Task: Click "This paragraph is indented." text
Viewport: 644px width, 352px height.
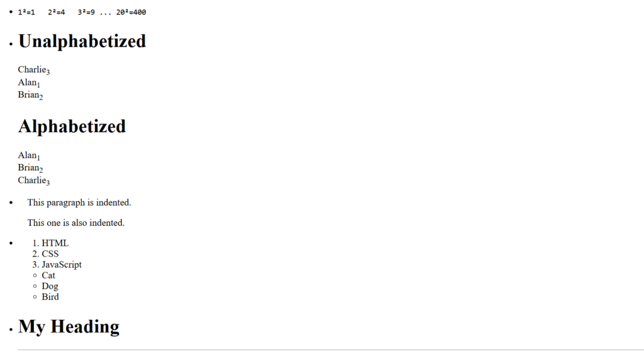Action: tap(79, 202)
